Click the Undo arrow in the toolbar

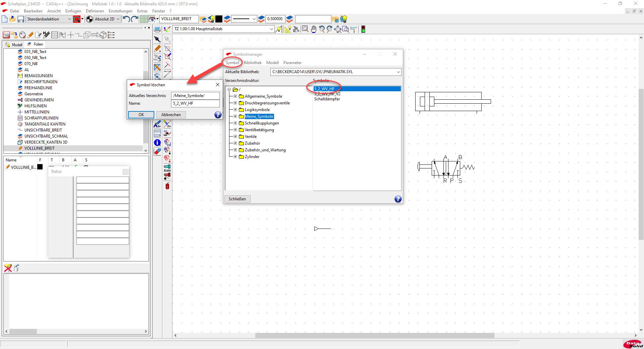click(x=126, y=19)
